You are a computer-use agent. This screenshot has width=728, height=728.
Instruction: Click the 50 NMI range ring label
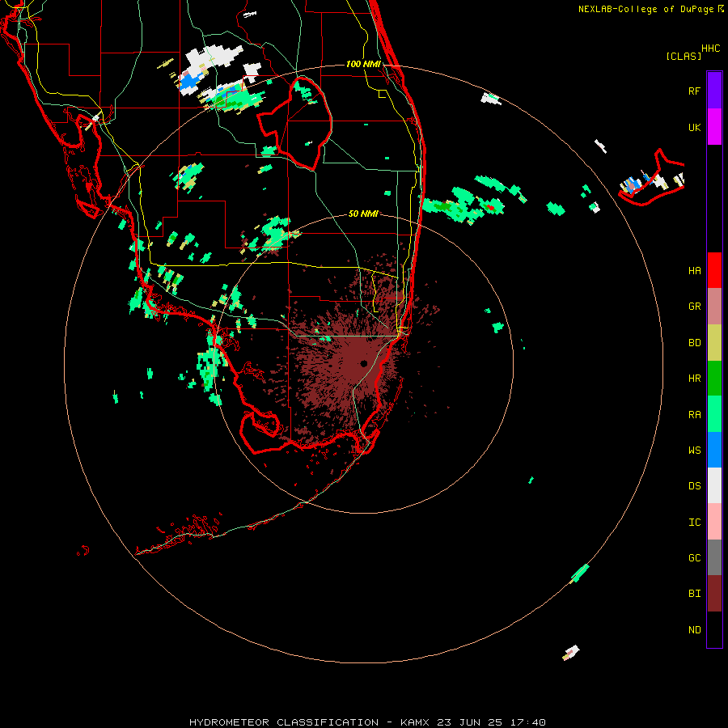(363, 214)
